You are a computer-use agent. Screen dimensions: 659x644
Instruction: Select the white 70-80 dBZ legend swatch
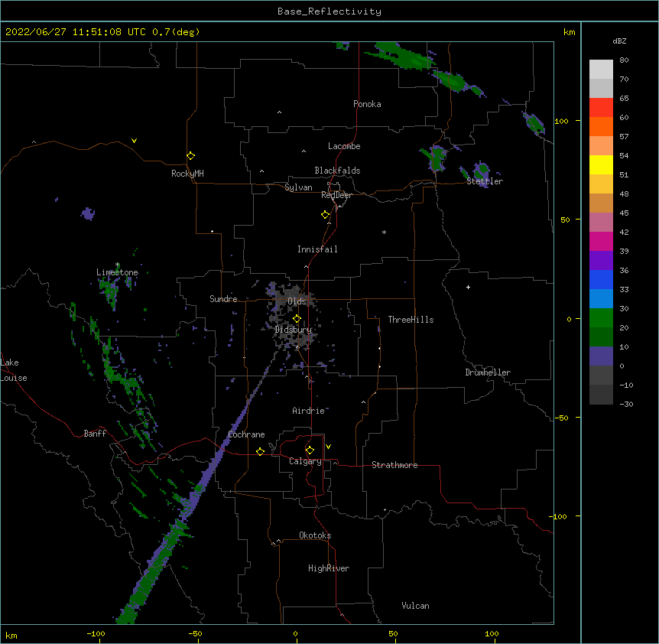[601, 69]
